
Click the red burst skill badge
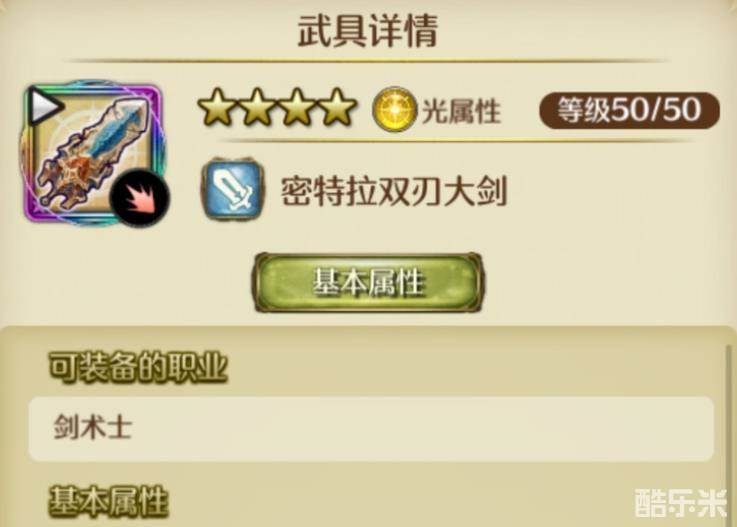139,198
